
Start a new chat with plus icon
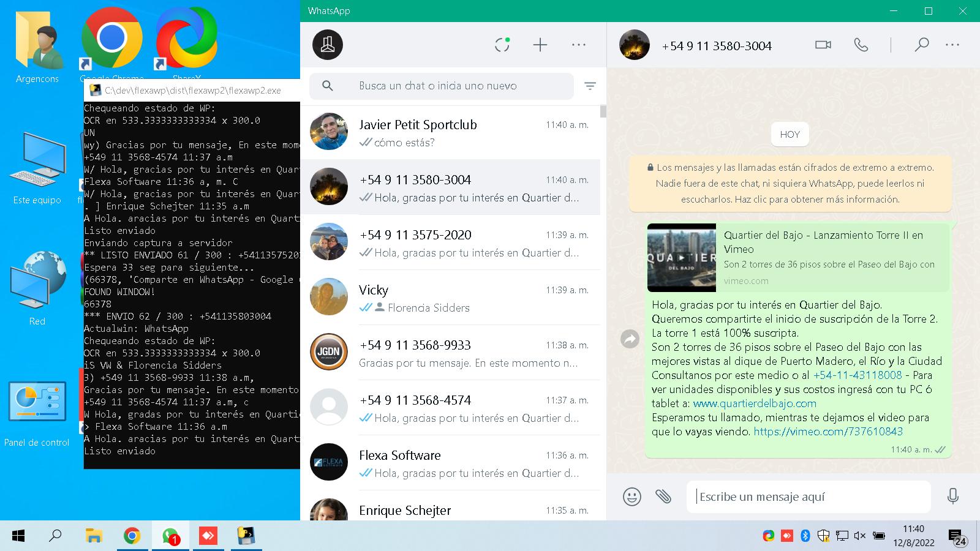click(540, 45)
